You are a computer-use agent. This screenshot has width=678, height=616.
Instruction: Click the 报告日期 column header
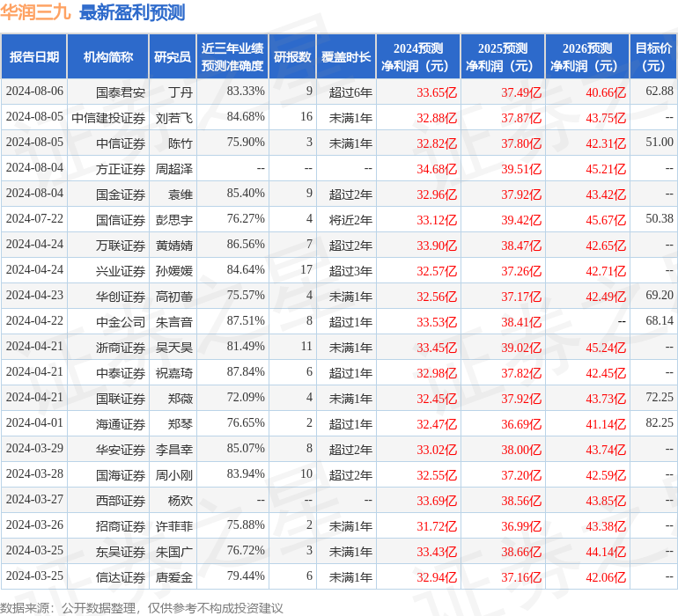click(33, 56)
